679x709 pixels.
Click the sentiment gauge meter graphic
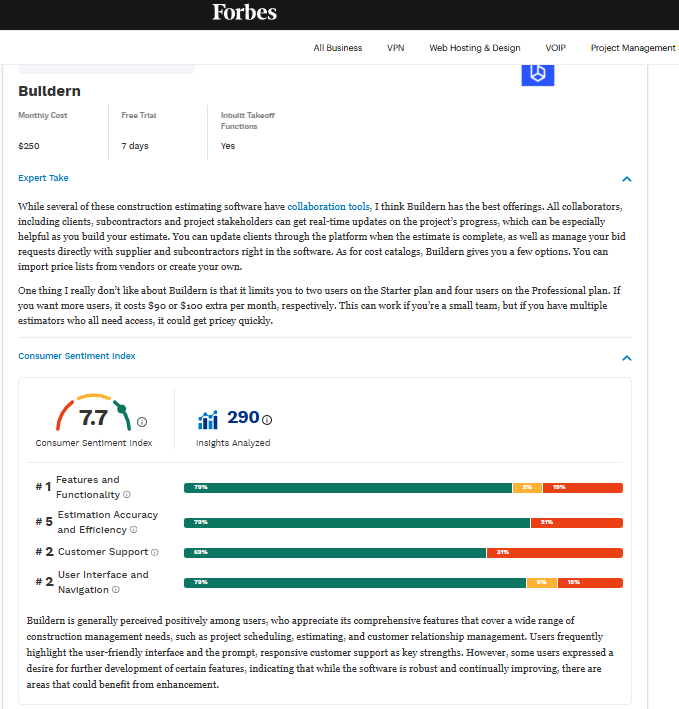[93, 411]
